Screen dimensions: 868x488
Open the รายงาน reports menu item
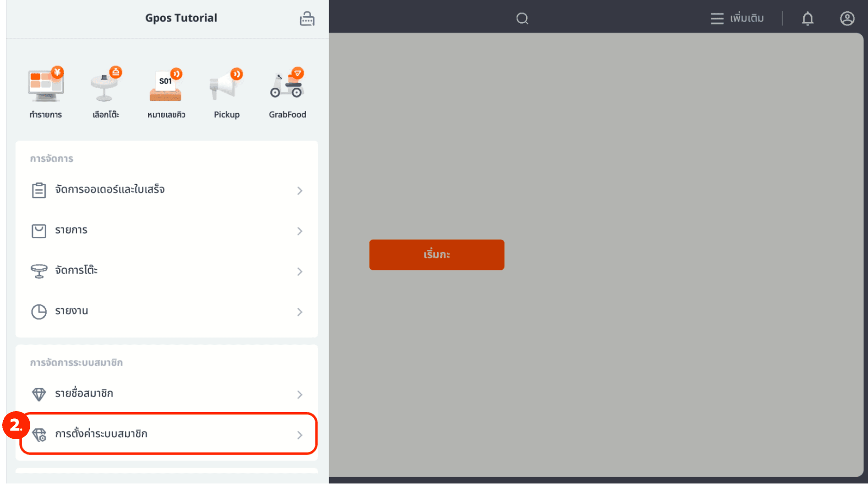point(167,311)
